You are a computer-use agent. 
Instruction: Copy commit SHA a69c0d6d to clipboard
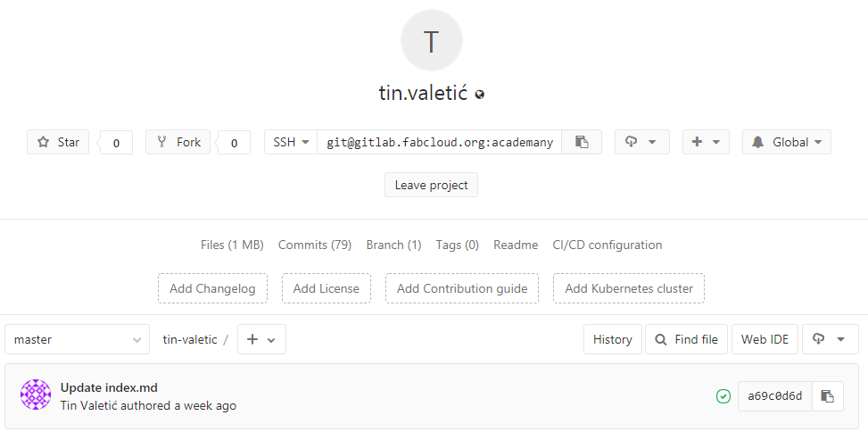pos(827,396)
